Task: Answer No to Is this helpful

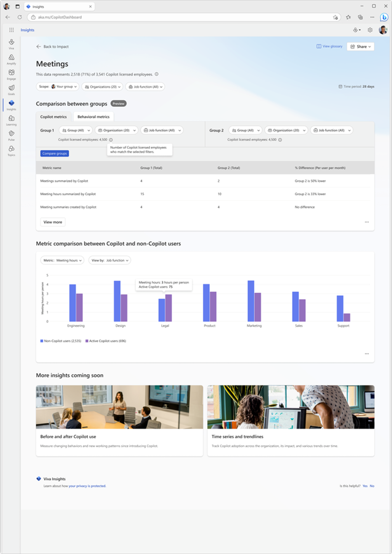Action: click(372, 486)
